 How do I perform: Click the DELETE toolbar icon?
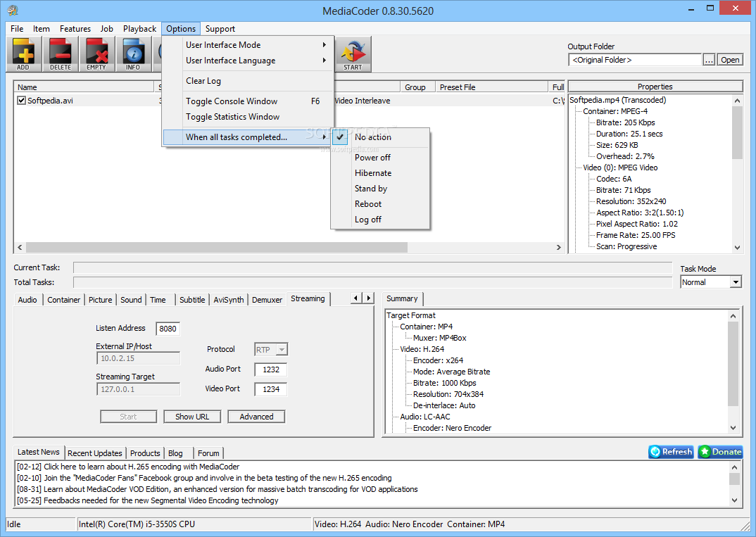(61, 54)
